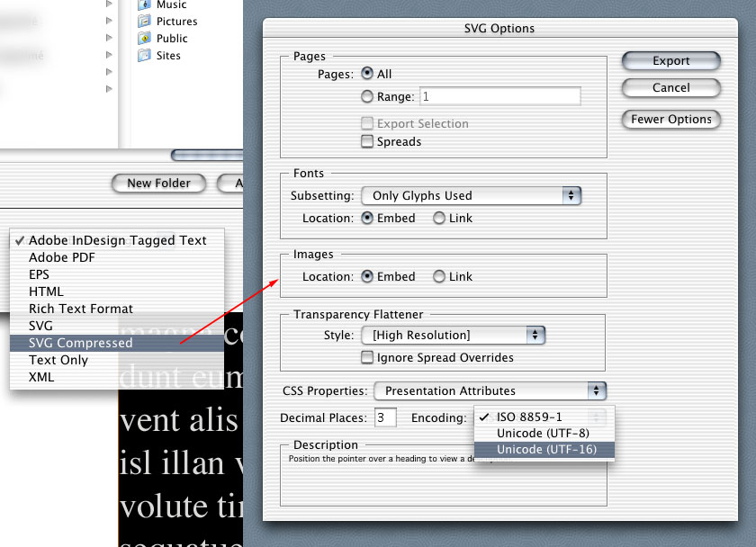The image size is (756, 547).
Task: Click the Cancel button in SVG Options
Action: coord(671,87)
